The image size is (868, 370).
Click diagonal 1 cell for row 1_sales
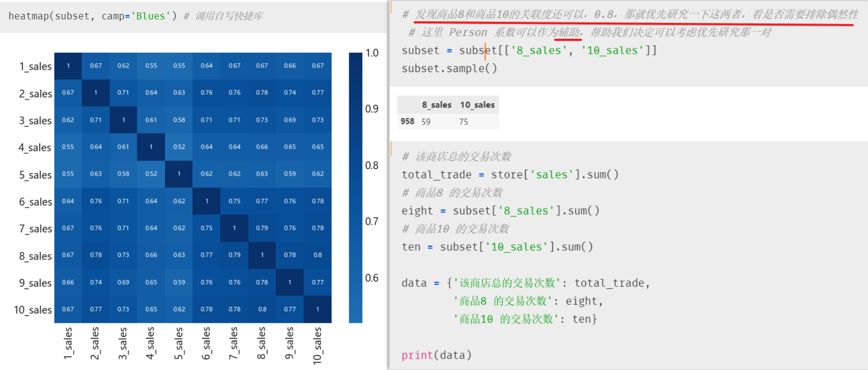(68, 66)
